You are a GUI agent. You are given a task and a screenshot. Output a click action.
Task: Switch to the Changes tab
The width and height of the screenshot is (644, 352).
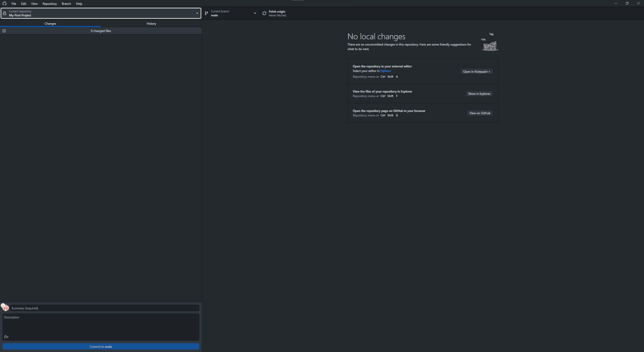(50, 23)
